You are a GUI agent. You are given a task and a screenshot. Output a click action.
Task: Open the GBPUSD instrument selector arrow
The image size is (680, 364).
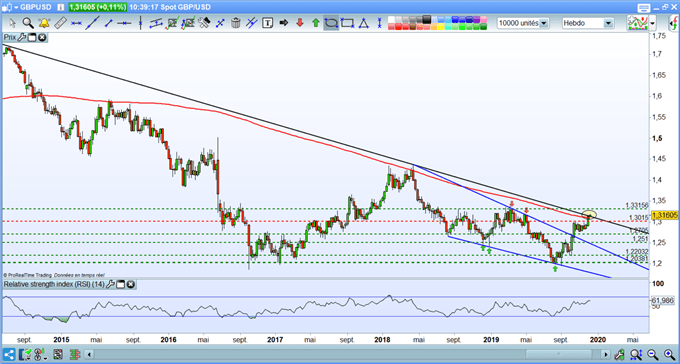point(16,7)
